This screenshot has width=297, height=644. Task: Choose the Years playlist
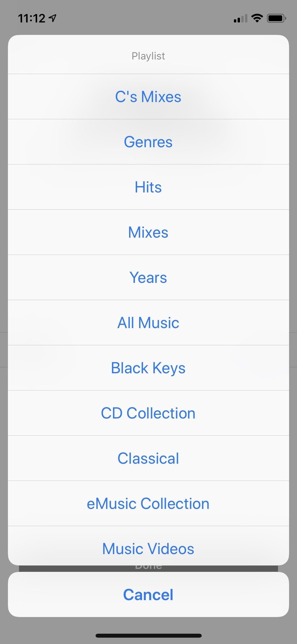tap(148, 277)
